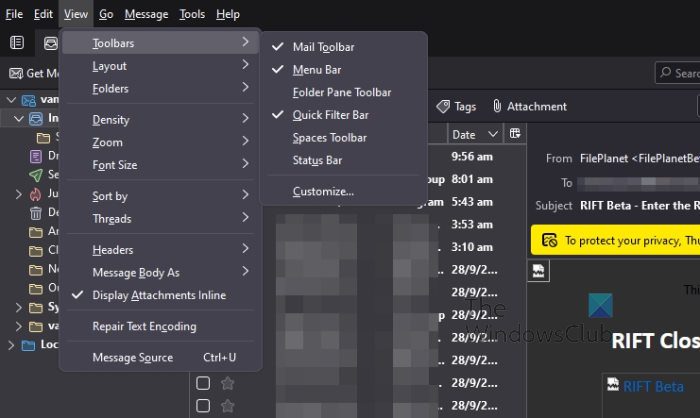Image resolution: width=700 pixels, height=418 pixels.
Task: Check the bottom message select box
Action: click(x=203, y=406)
